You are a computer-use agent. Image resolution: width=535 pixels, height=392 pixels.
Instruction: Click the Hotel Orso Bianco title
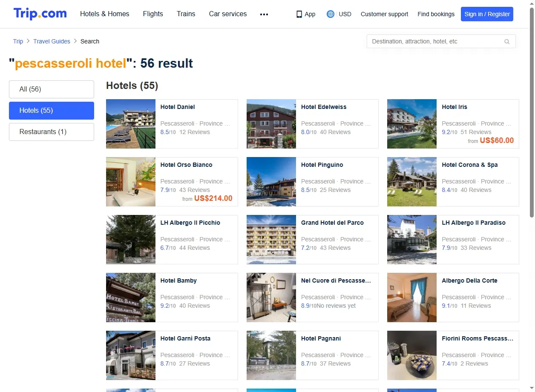click(186, 165)
